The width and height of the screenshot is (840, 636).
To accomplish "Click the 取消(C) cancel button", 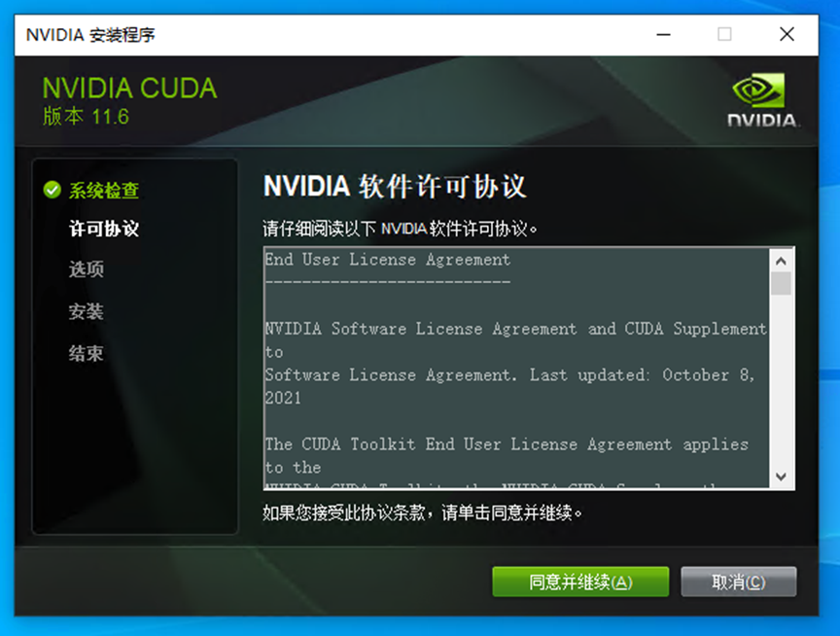I will (738, 582).
